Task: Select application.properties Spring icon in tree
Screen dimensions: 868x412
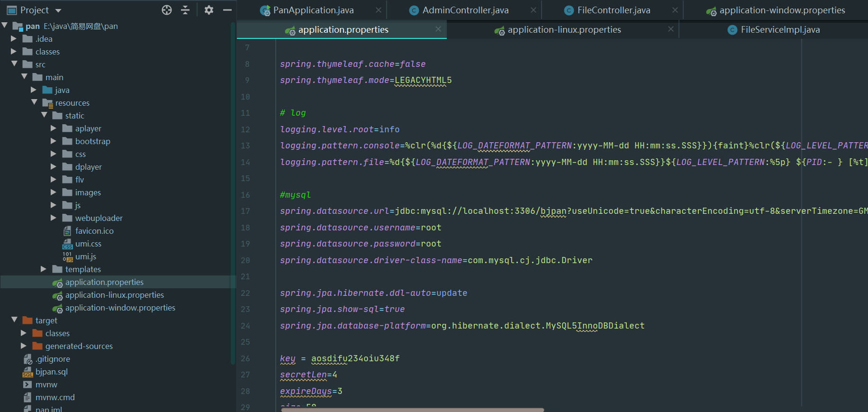Action: tap(57, 283)
